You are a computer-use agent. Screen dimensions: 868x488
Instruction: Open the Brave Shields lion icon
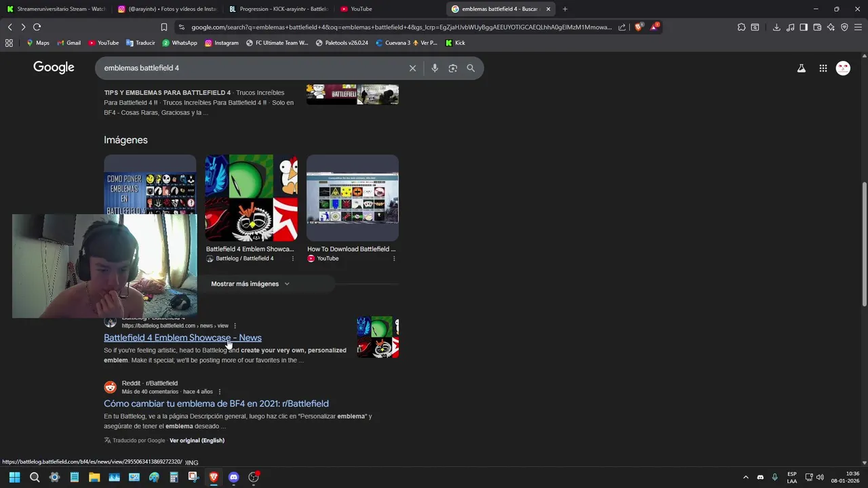coord(638,27)
